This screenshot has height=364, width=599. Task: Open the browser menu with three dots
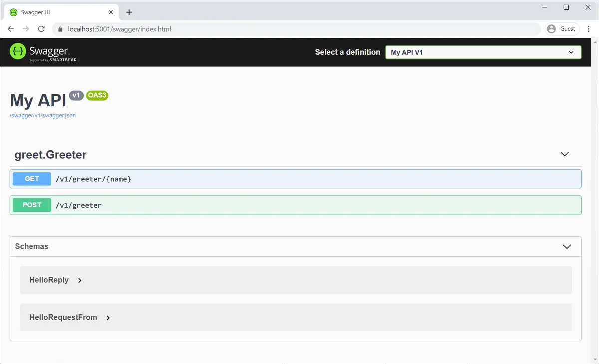(588, 29)
